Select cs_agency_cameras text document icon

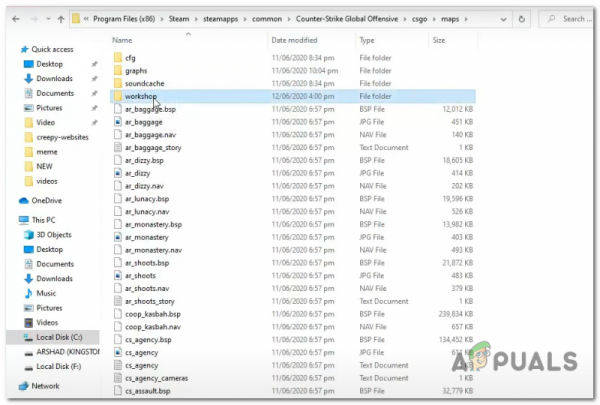click(118, 378)
